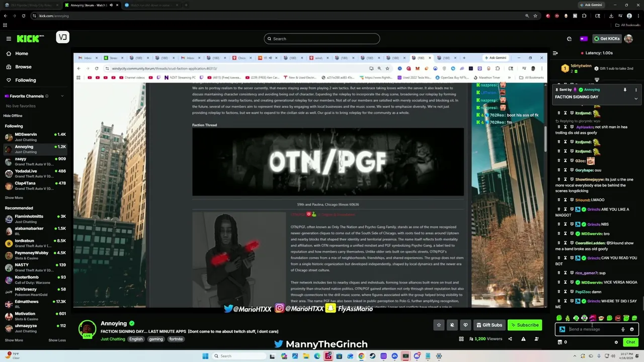Open the multi-view grid icon
644x362 pixels.
[x=461, y=339]
